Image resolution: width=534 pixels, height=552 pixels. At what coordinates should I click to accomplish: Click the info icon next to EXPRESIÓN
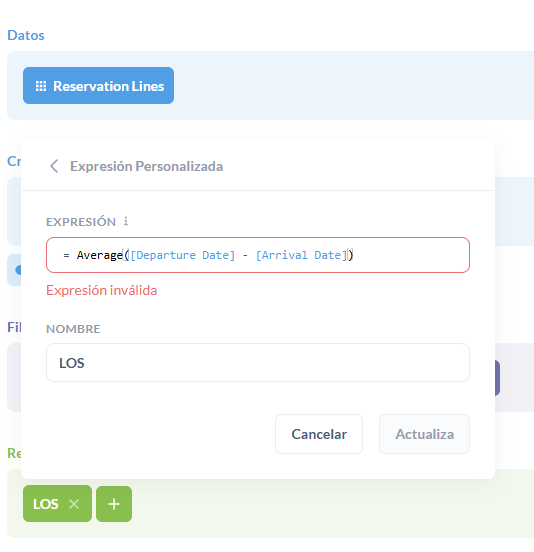coord(126,221)
